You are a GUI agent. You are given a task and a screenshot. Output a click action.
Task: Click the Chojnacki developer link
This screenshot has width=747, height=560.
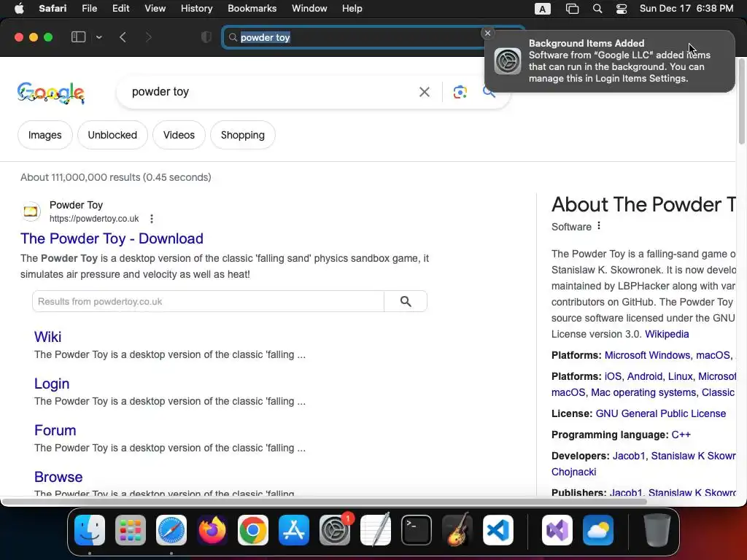coord(573,472)
